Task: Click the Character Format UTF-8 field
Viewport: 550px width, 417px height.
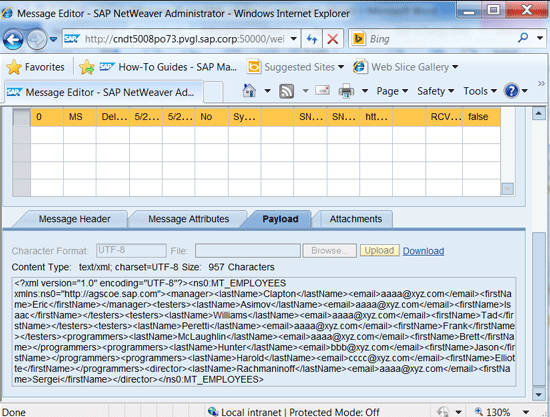Action: click(131, 250)
